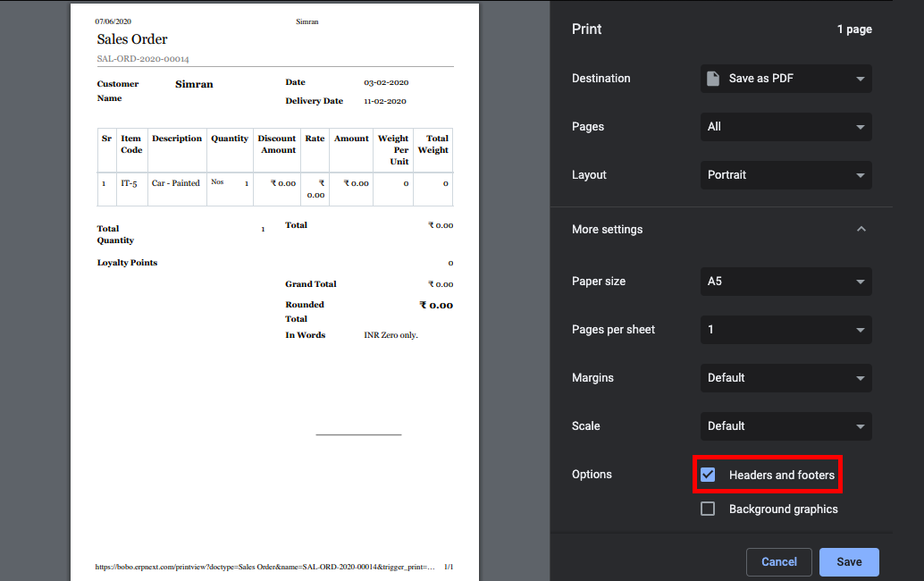Click the customer name Simran in preview
The width and height of the screenshot is (924, 581).
click(194, 84)
